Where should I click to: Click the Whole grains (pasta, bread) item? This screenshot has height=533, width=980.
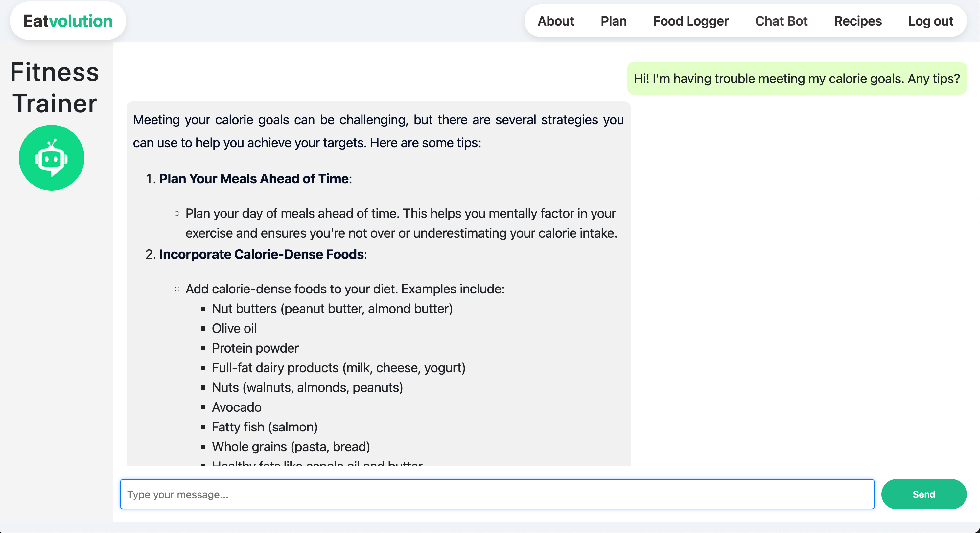tap(291, 447)
